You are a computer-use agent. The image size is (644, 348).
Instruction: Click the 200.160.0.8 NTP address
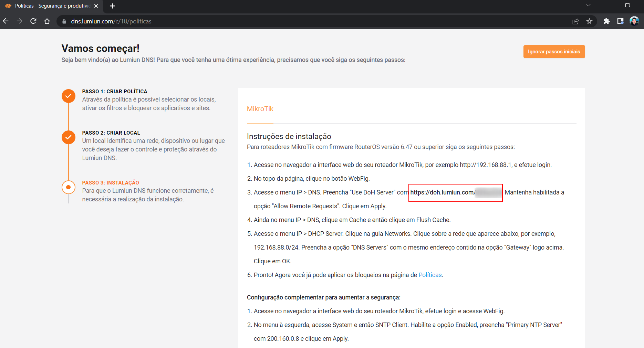click(x=283, y=339)
